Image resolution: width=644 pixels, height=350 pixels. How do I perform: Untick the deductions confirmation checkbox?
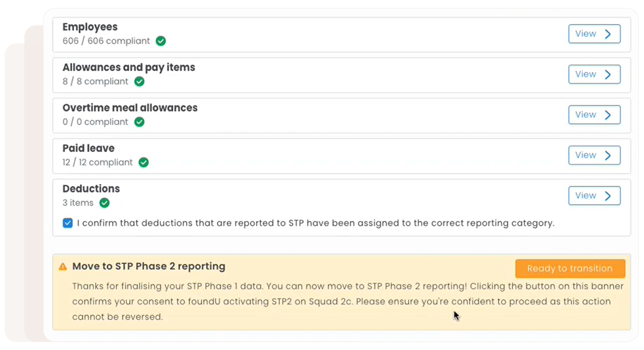point(67,223)
